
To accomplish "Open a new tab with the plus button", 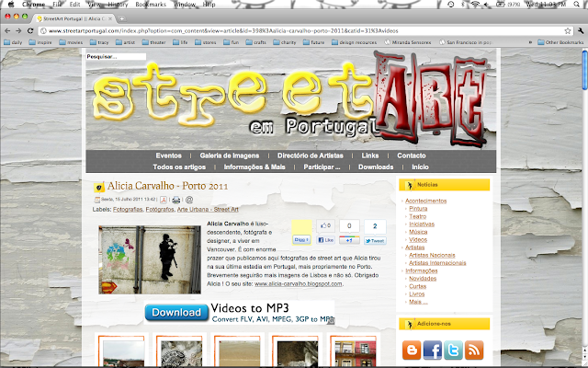I will [x=121, y=18].
